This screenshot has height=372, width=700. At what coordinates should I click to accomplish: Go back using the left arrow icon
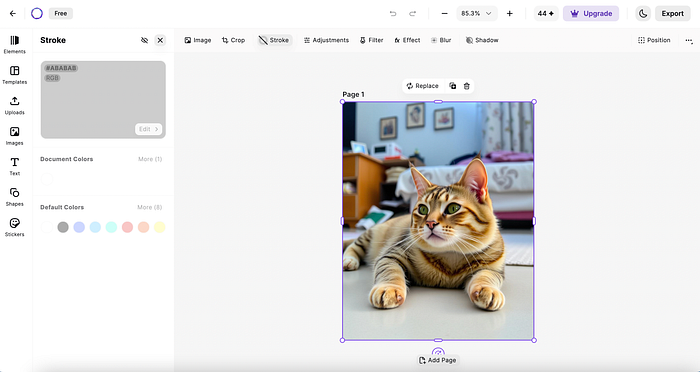point(13,13)
